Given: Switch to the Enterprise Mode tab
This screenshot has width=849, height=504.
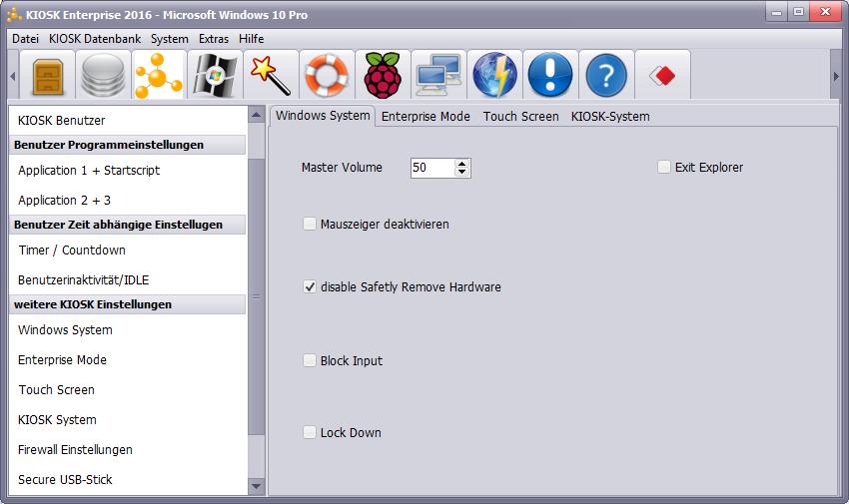Looking at the screenshot, I should (425, 117).
